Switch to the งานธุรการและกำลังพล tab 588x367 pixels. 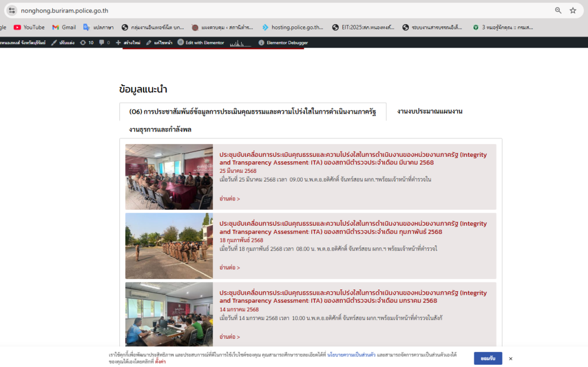[x=160, y=130]
